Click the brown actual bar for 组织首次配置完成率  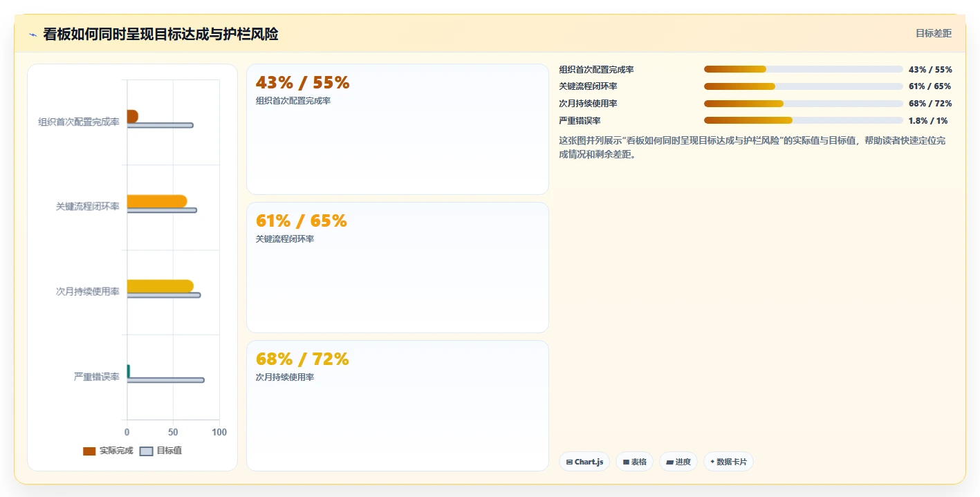[x=132, y=116]
